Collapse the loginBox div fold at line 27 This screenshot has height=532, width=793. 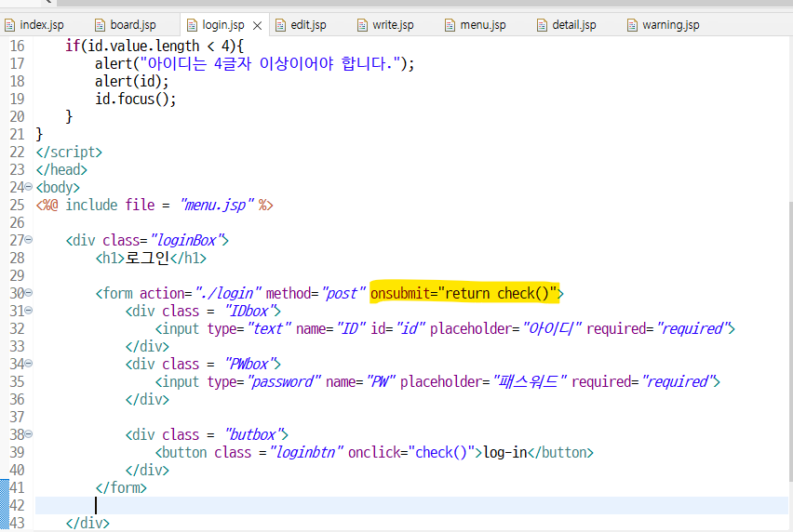(x=29, y=239)
